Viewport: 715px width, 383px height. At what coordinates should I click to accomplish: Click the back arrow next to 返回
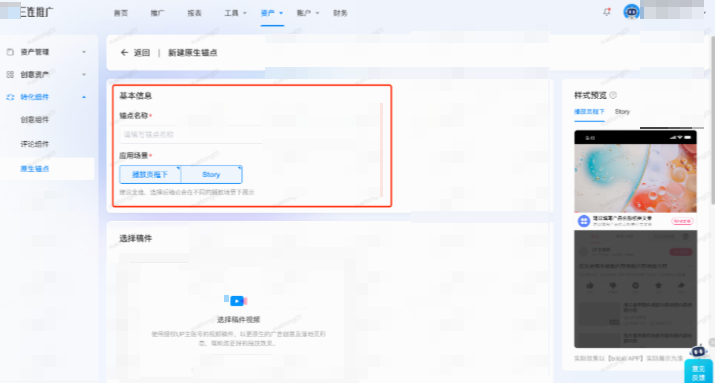point(124,52)
